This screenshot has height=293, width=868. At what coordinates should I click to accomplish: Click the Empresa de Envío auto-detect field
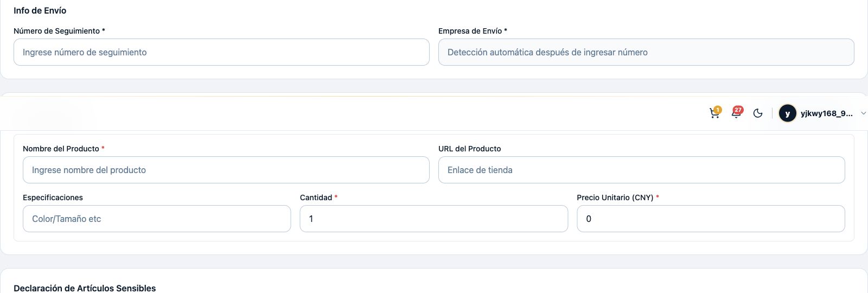coord(646,52)
